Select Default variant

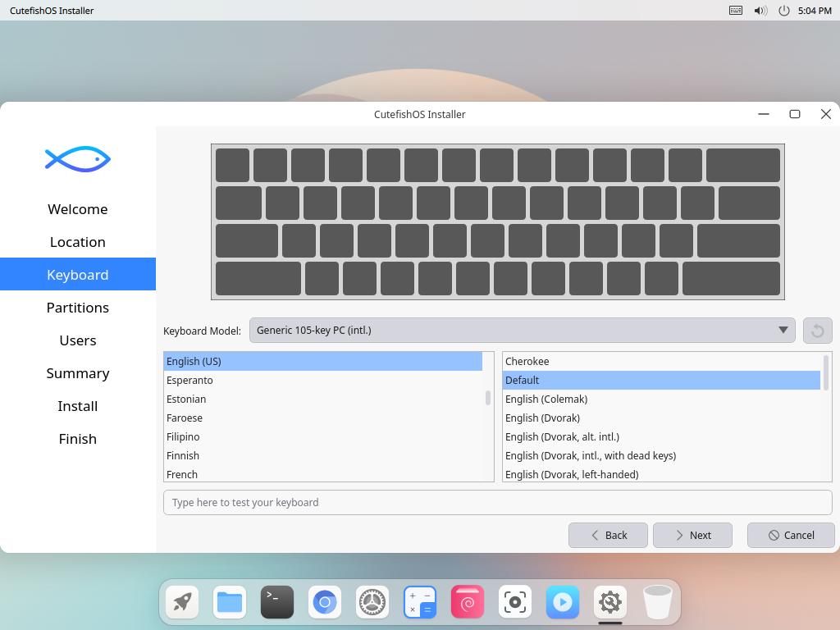(x=662, y=381)
